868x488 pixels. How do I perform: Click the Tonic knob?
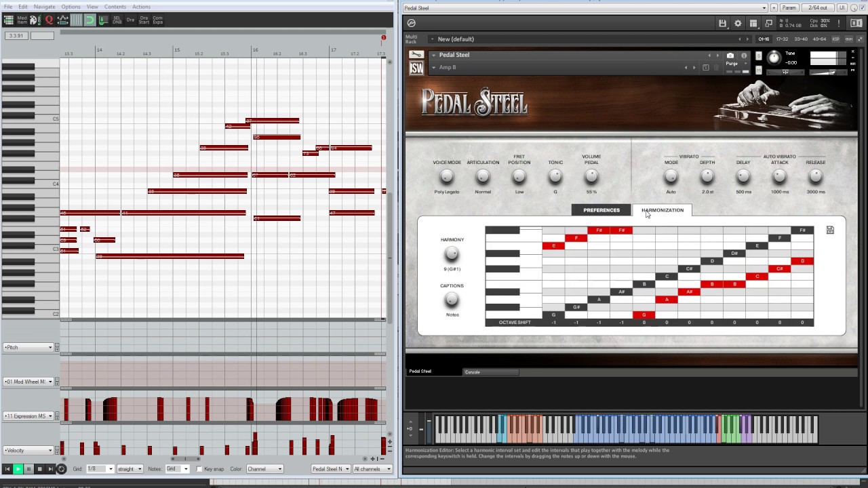555,176
